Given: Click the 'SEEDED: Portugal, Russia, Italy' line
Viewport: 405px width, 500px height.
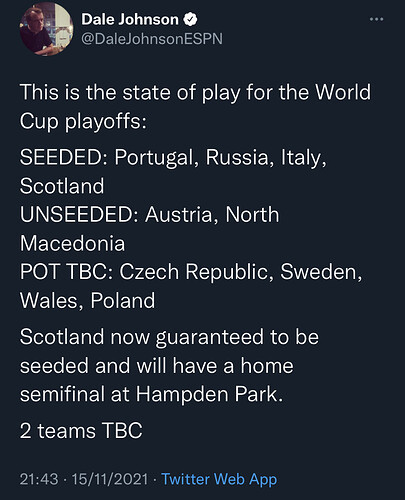Looking at the screenshot, I should pyautogui.click(x=173, y=157).
